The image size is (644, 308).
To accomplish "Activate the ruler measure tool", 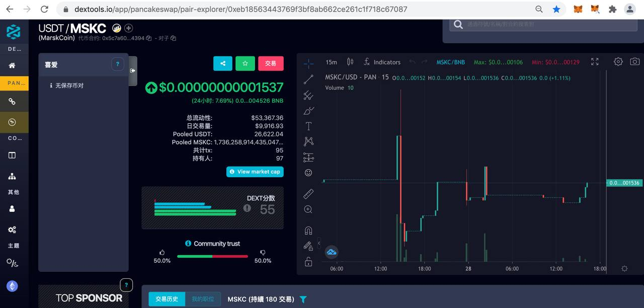I will [308, 194].
